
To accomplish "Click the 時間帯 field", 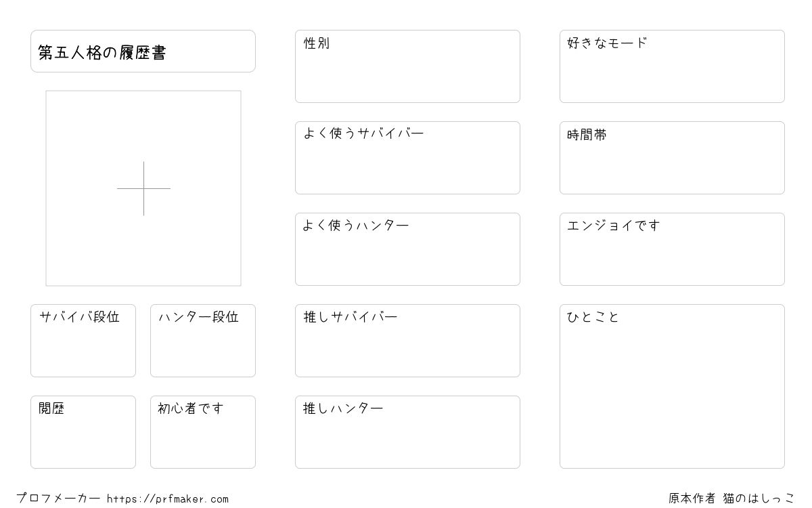I will [x=672, y=158].
